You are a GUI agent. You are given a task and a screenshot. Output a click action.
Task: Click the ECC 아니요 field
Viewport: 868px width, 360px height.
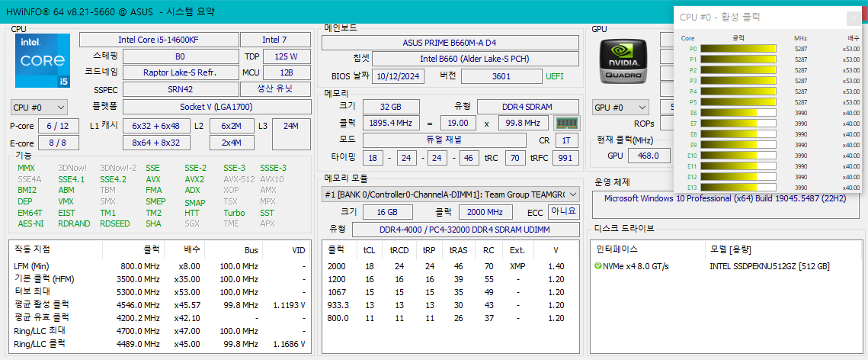563,211
